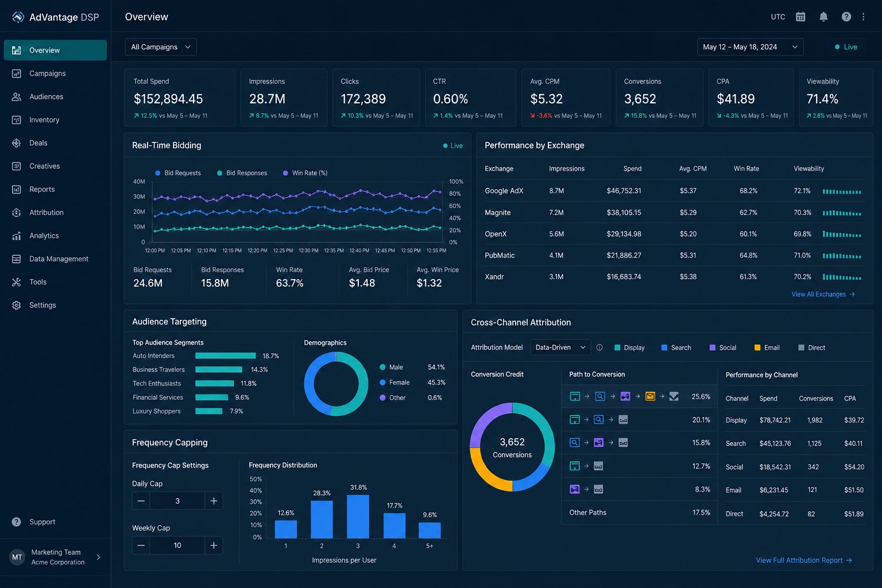Increase the Weekly Cap with plus button
The width and height of the screenshot is (882, 588).
click(x=214, y=545)
